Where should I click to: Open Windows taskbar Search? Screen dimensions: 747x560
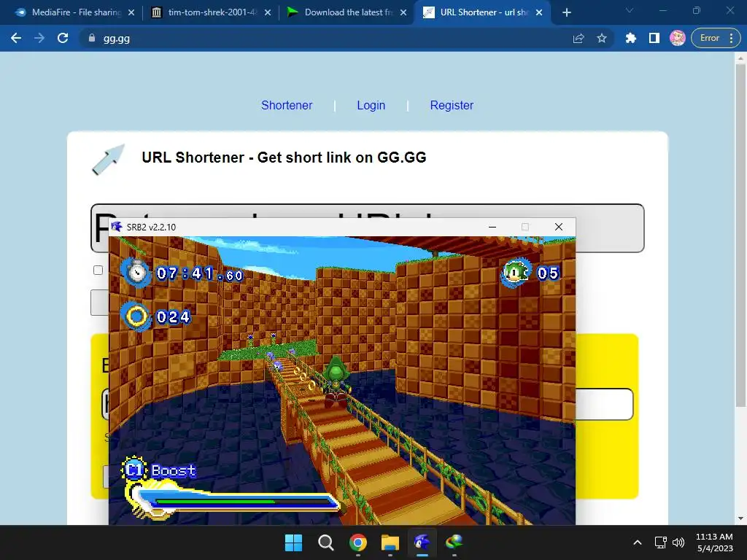326,542
